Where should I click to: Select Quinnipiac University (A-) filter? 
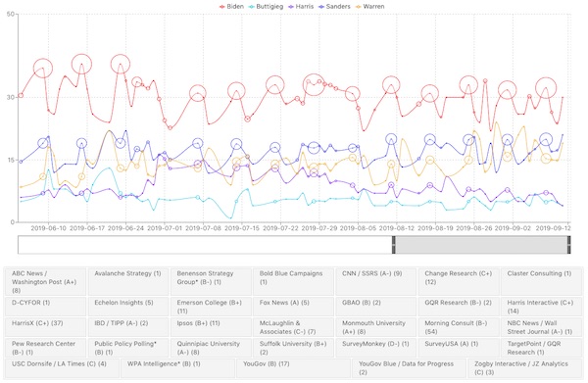pyautogui.click(x=211, y=348)
